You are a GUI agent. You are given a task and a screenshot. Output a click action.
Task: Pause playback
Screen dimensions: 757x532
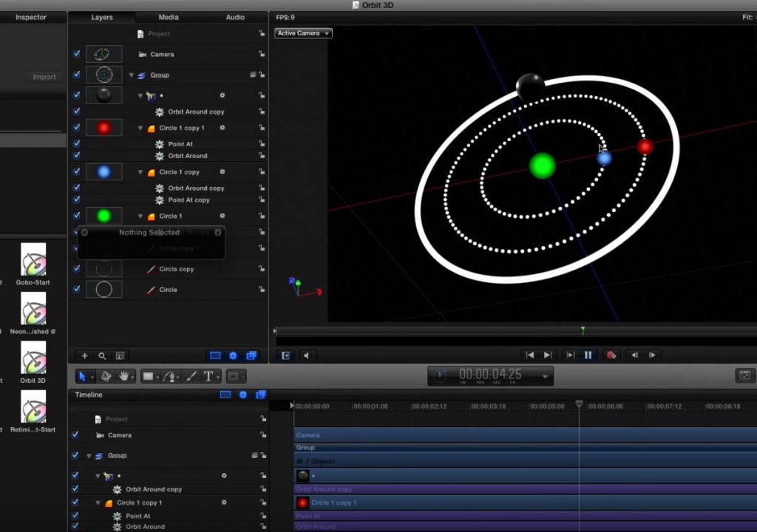(x=588, y=355)
